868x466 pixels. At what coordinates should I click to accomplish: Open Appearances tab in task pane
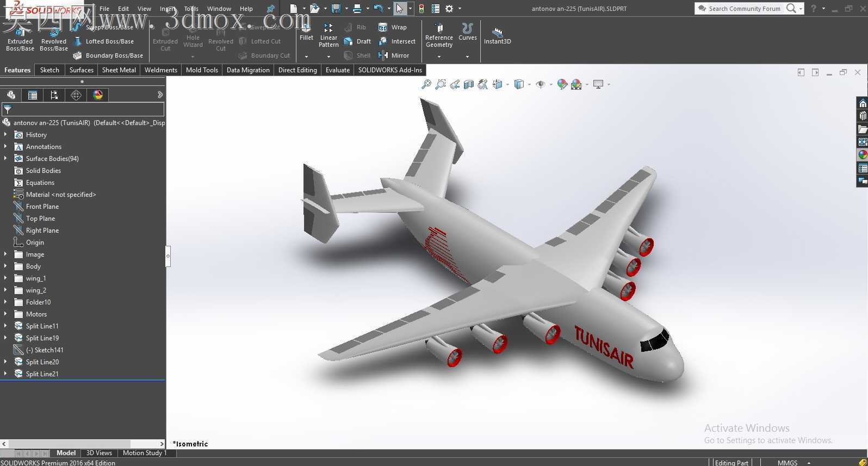(x=863, y=155)
